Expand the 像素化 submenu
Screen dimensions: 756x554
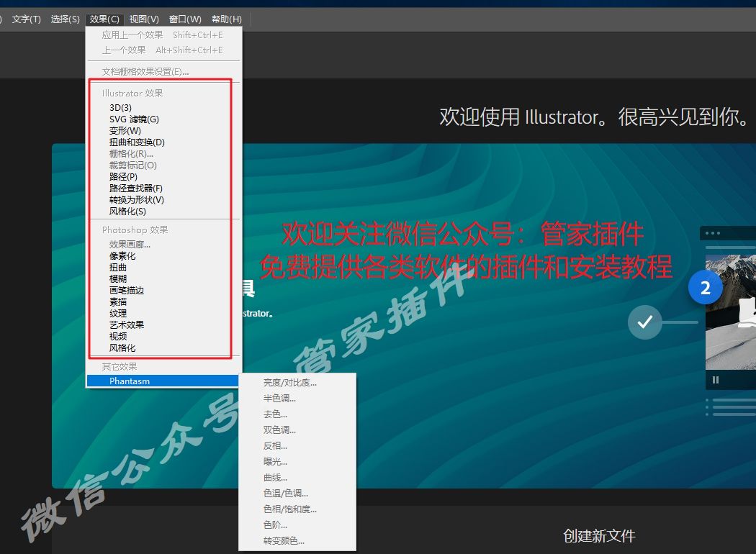tap(163, 256)
